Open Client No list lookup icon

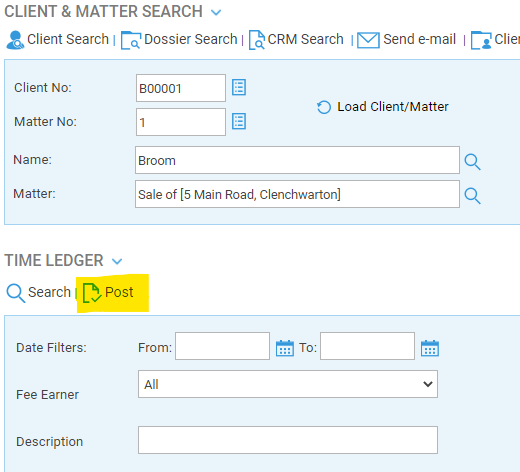point(239,87)
